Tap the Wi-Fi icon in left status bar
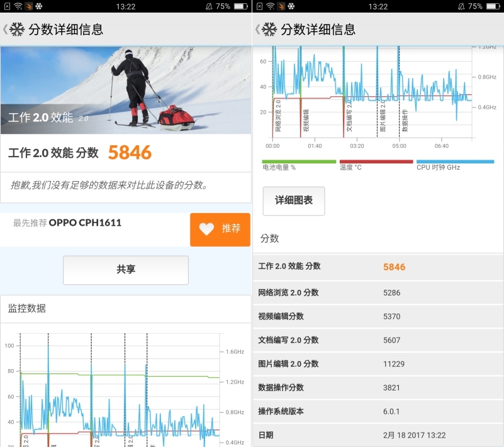Viewport: 504px width, 447px height. (18, 6)
